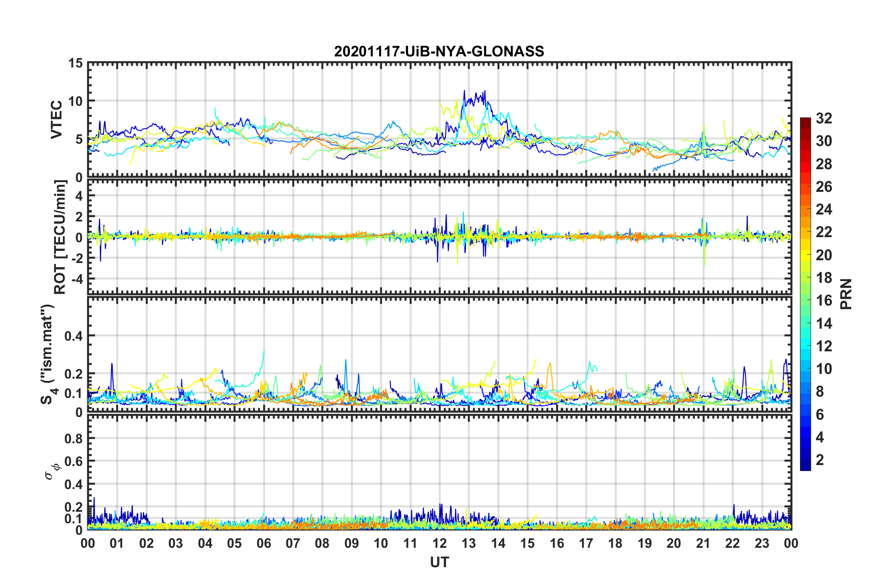Click the ROT axis tick 4
The height and width of the screenshot is (588, 879).
coord(79,196)
